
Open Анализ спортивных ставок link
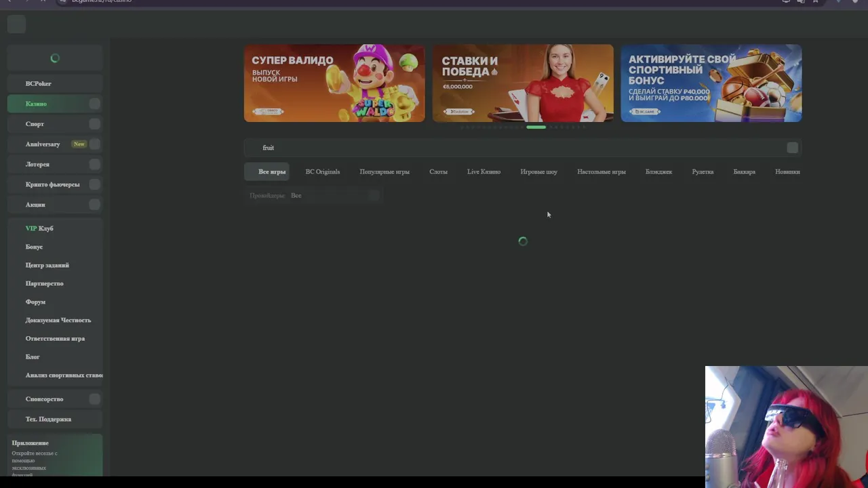pos(64,375)
